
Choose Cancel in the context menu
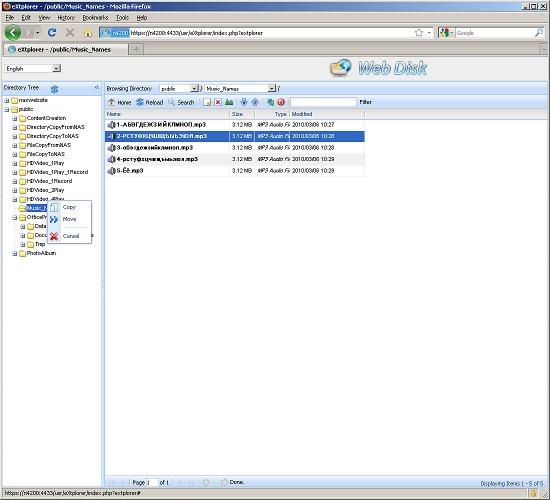(x=69, y=236)
